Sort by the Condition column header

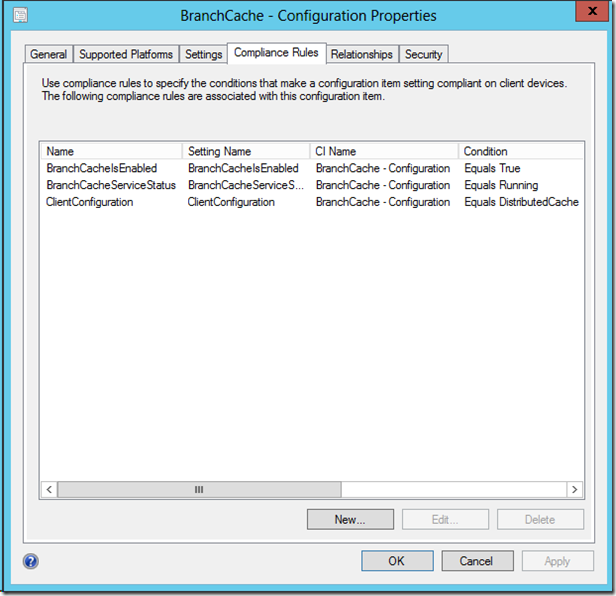point(521,151)
